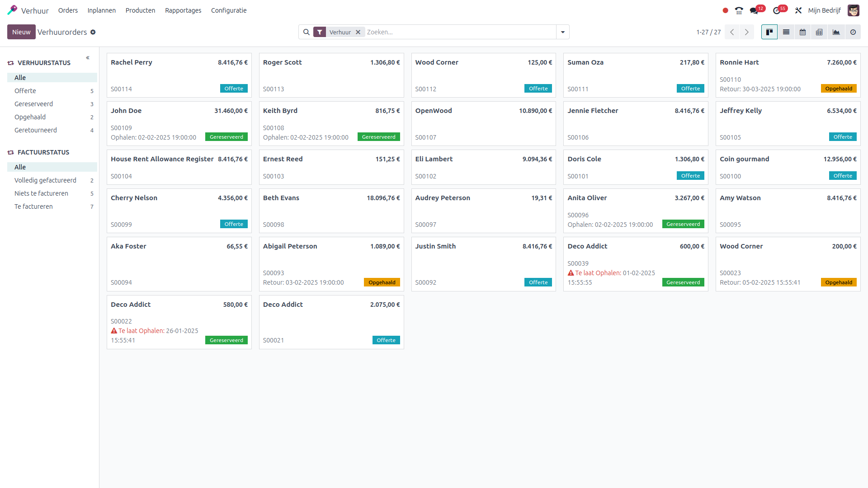Open the developer tools menu
The image size is (868, 488).
[798, 9]
